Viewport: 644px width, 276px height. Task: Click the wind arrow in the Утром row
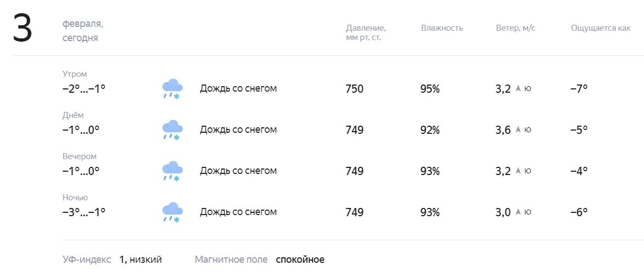pos(518,88)
